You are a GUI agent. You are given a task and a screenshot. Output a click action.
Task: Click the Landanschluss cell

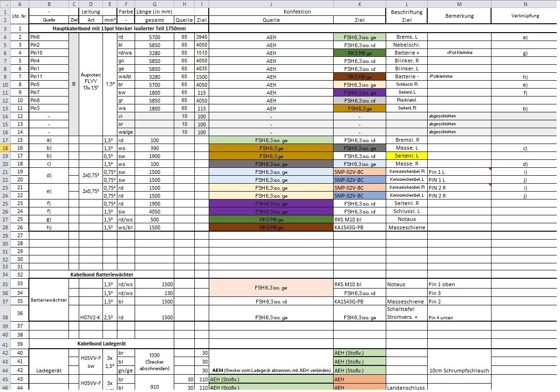click(406, 387)
